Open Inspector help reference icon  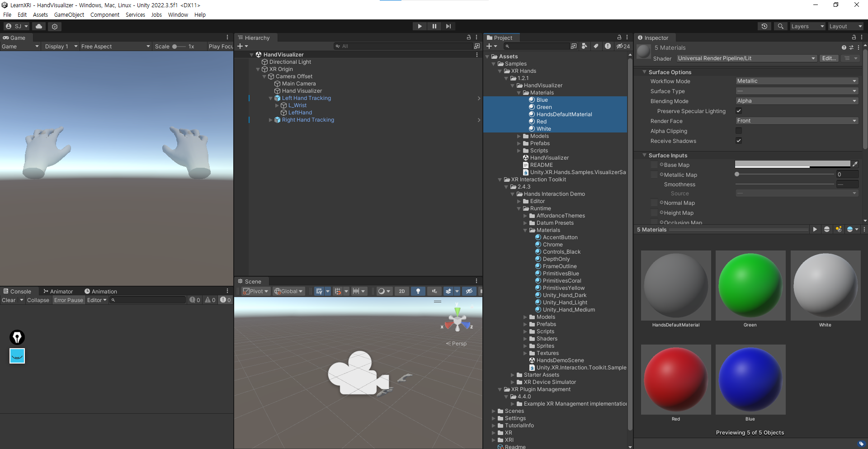pos(844,47)
